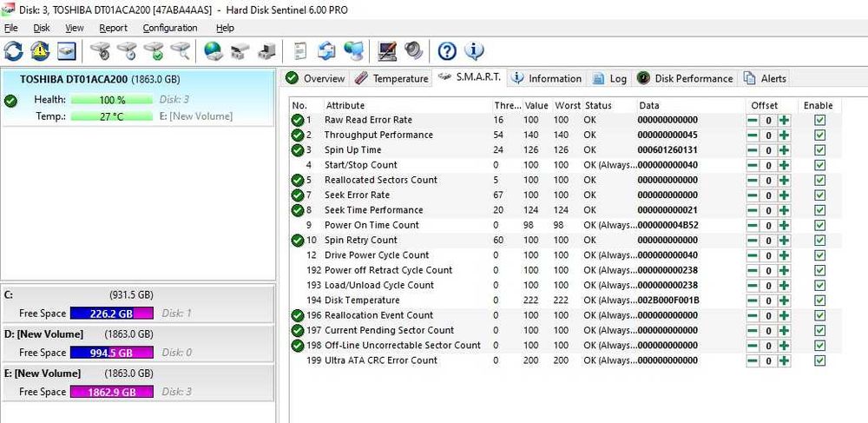Switch to the Overview tab
The image size is (868, 423).
(x=316, y=79)
